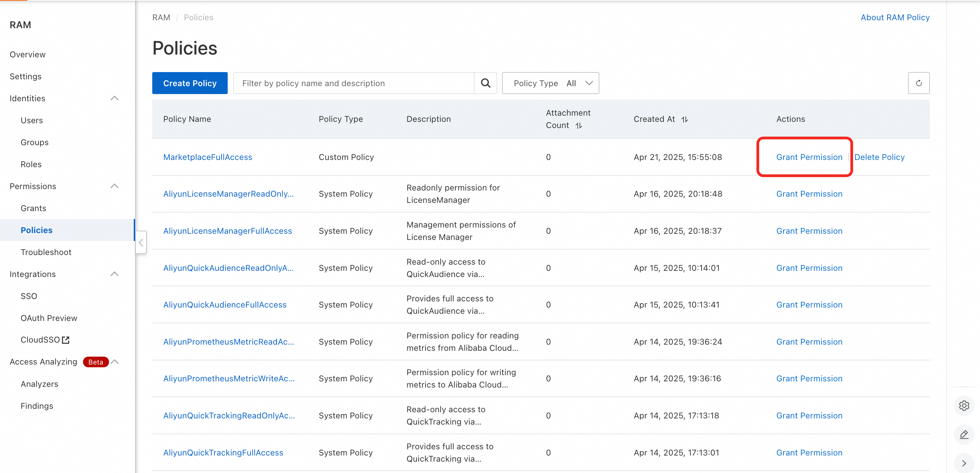Go to Overview in sidebar
Screen dimensions: 980x473
coord(27,55)
